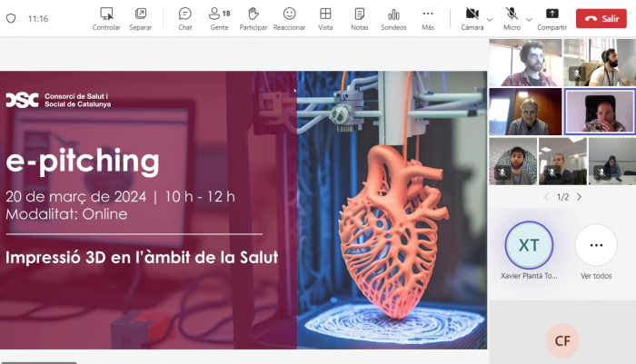The width and height of the screenshot is (636, 364).
Task: Change layout via Vista icon
Action: [325, 17]
